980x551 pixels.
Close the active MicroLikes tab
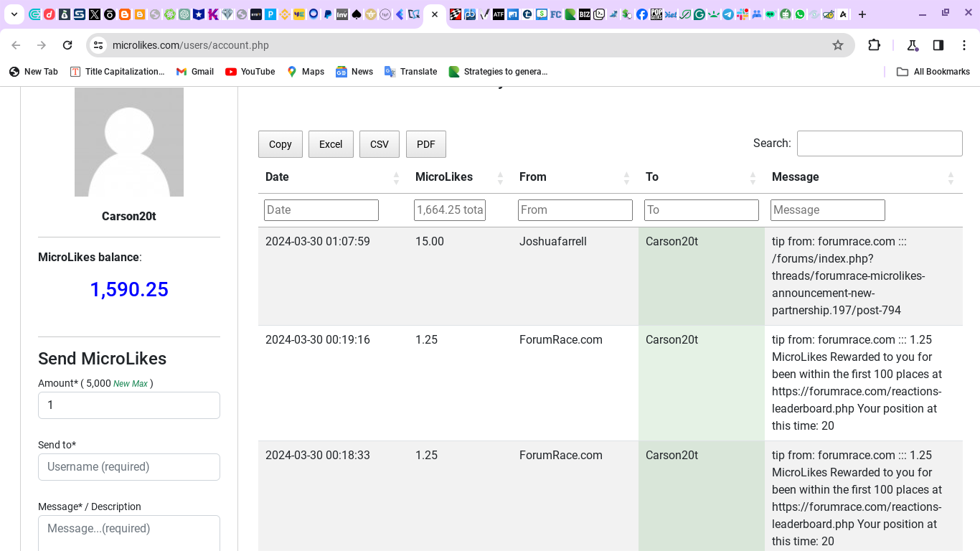435,14
